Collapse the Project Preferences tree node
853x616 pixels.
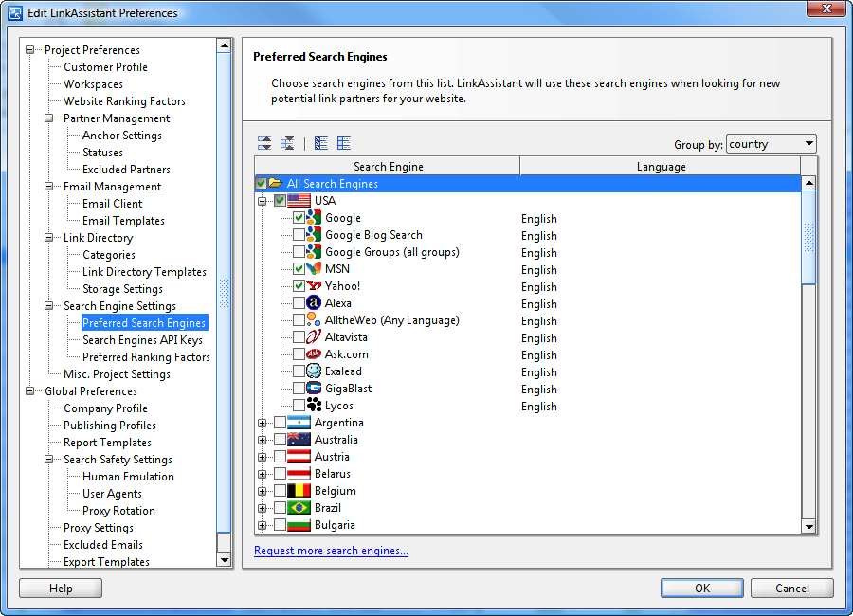click(30, 50)
